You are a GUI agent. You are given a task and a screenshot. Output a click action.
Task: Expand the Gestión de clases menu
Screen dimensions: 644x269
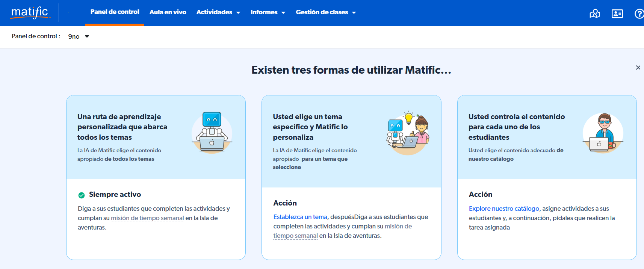pos(326,12)
